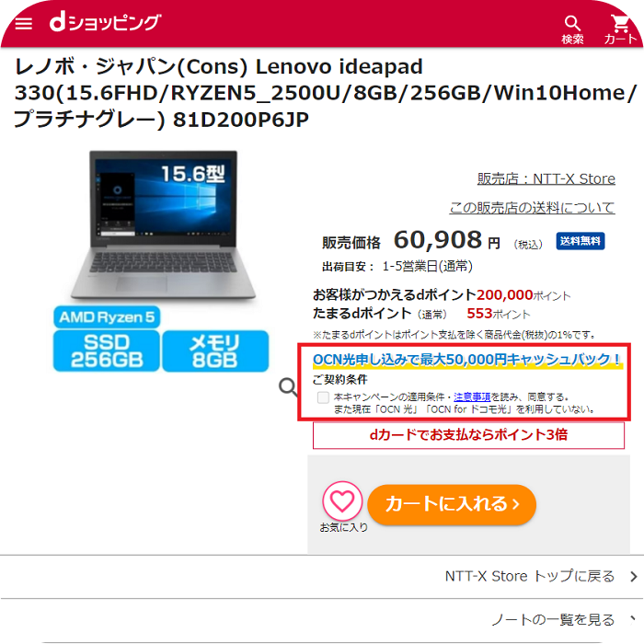
Task: Add to favorites with heart icon
Action: pos(342,501)
